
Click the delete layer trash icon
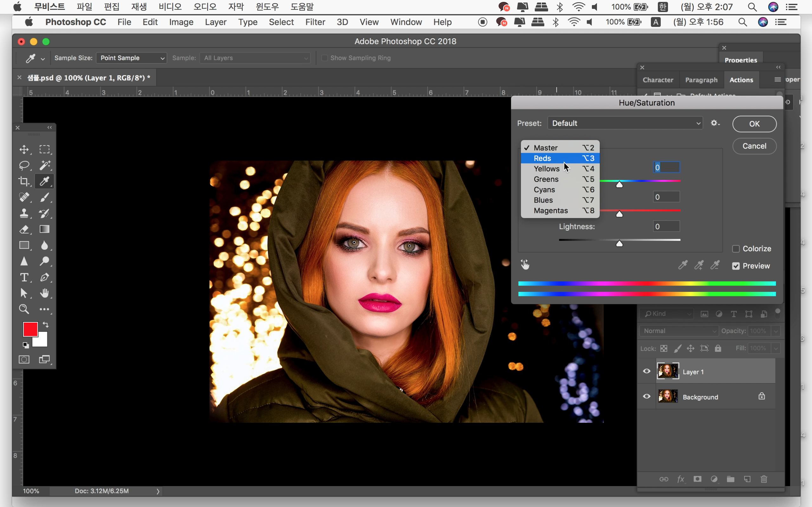(x=764, y=479)
